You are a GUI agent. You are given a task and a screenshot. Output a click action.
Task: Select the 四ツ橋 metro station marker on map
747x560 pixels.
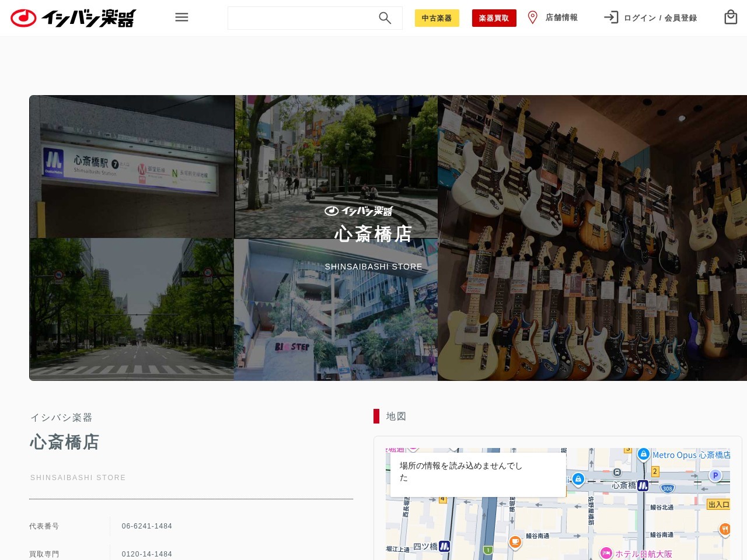click(x=444, y=545)
